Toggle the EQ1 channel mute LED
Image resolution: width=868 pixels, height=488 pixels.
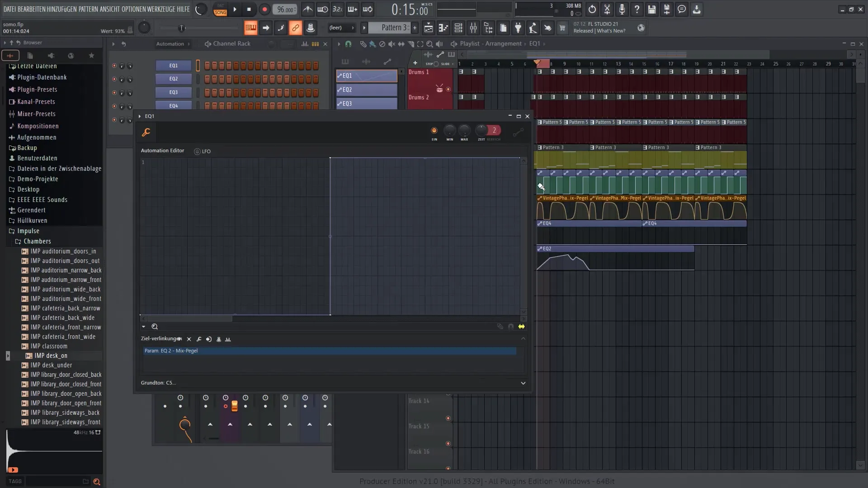pyautogui.click(x=114, y=66)
